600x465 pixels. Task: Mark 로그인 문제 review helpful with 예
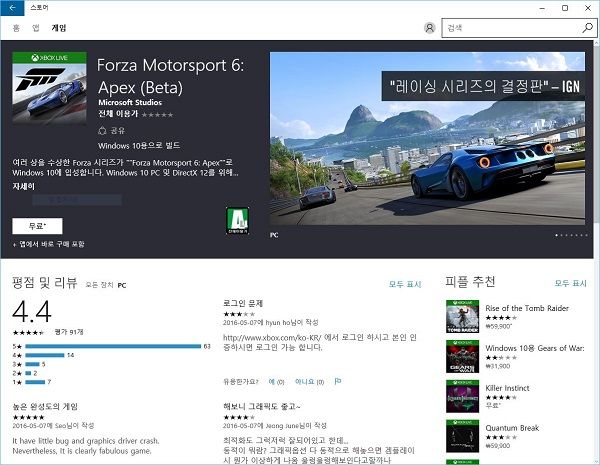[276, 382]
